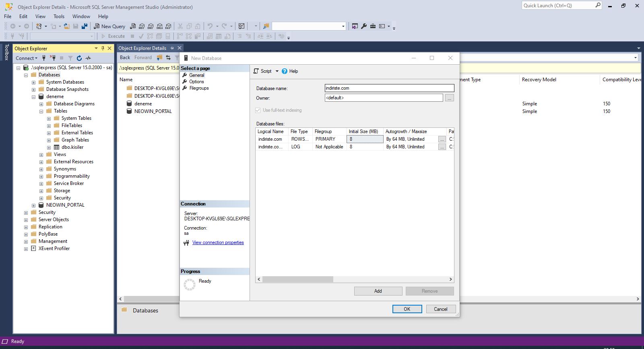
Task: Open the MDX query icon
Action: (141, 26)
